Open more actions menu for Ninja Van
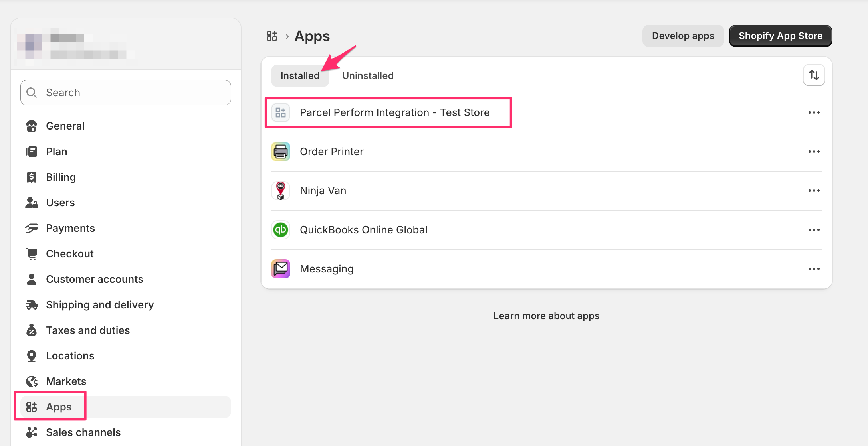The image size is (868, 446). [x=814, y=191]
